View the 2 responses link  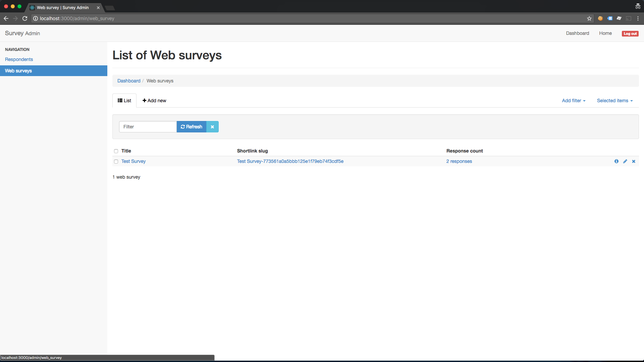click(459, 161)
